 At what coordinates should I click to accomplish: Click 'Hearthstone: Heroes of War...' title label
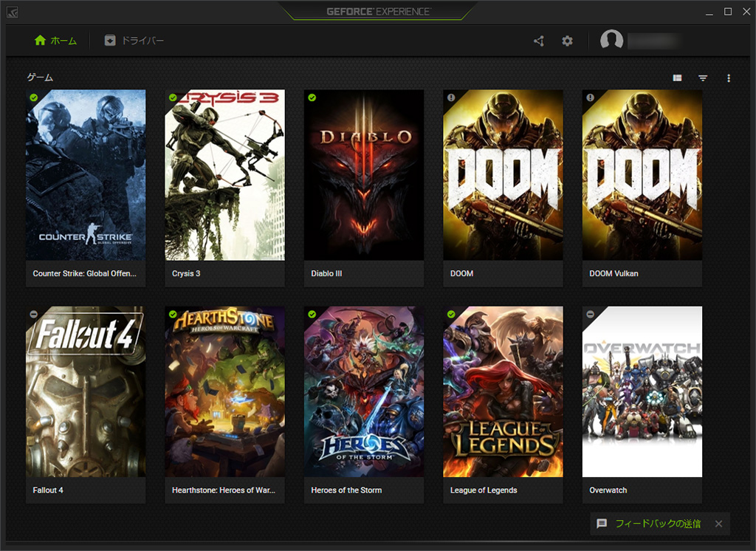pos(224,490)
